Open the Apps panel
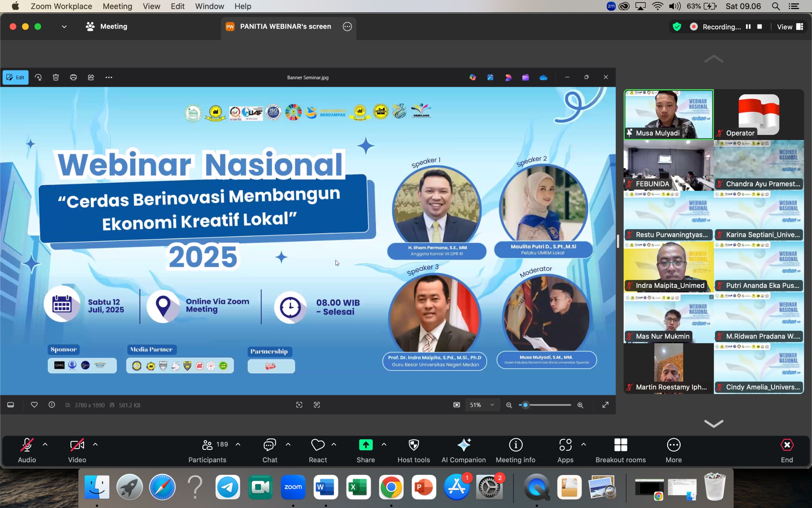 coord(565,450)
